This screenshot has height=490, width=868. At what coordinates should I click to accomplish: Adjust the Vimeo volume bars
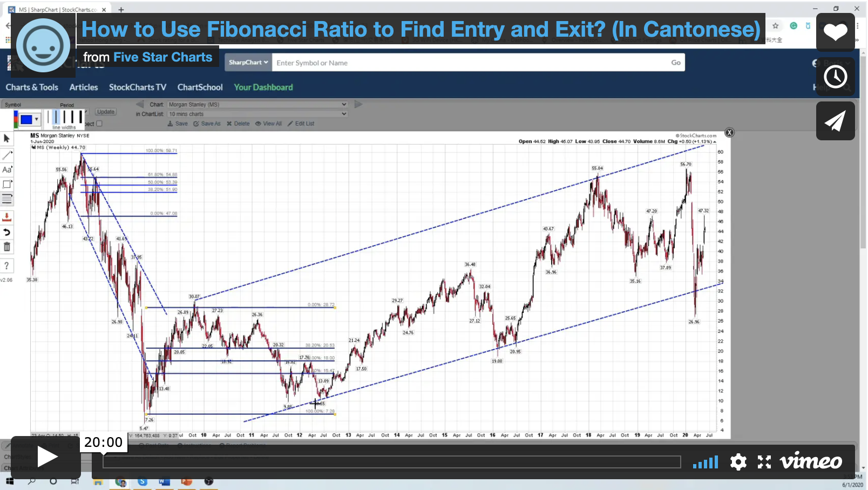tap(706, 462)
